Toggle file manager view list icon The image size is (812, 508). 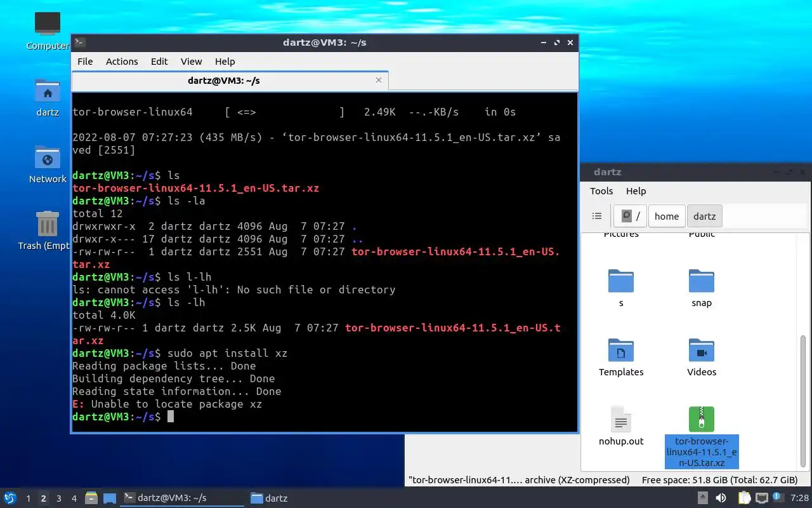point(597,216)
